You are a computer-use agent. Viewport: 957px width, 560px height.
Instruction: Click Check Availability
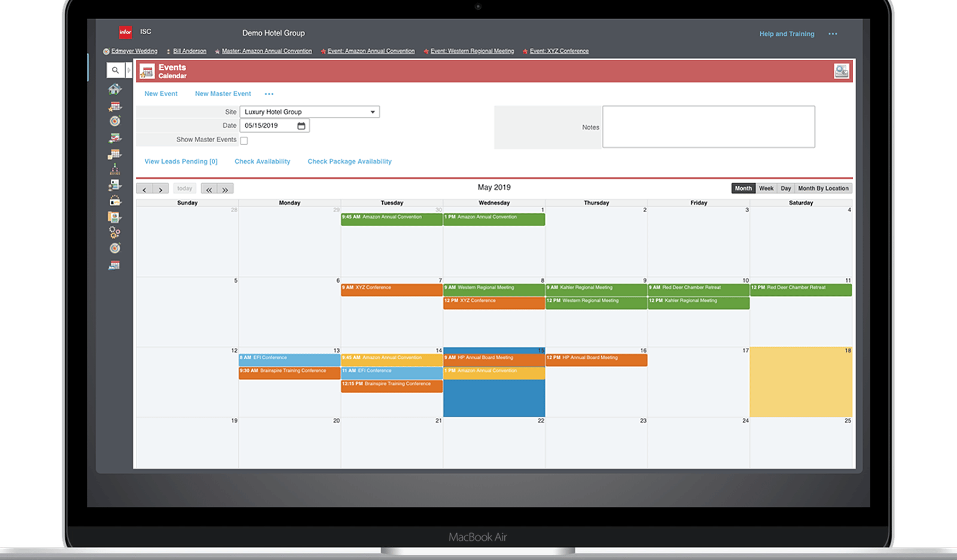point(263,161)
